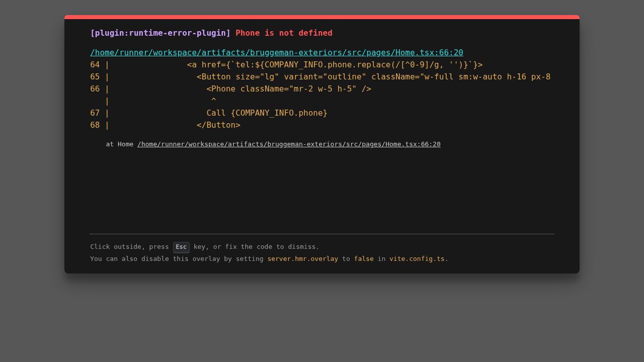Viewport: 644px width, 362px height.
Task: Click code line 67 'Call {COMPANY_INFO.phone}'
Action: 209,113
